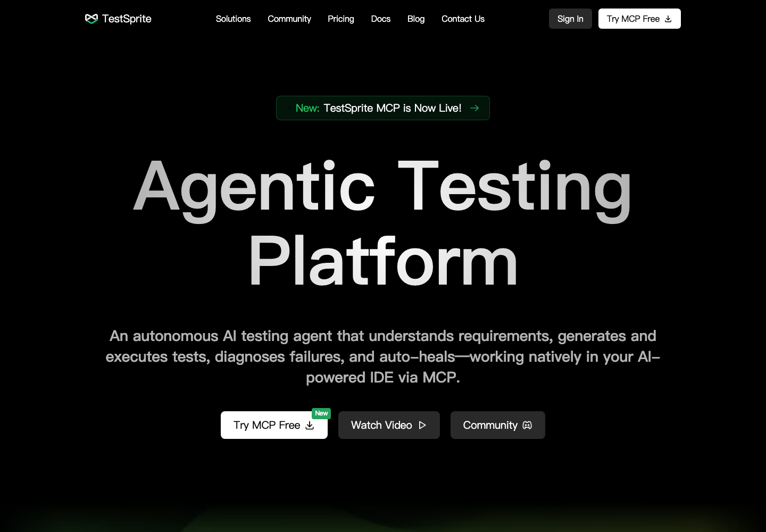The height and width of the screenshot is (532, 766).
Task: Open the hero Community button
Action: [x=498, y=425]
